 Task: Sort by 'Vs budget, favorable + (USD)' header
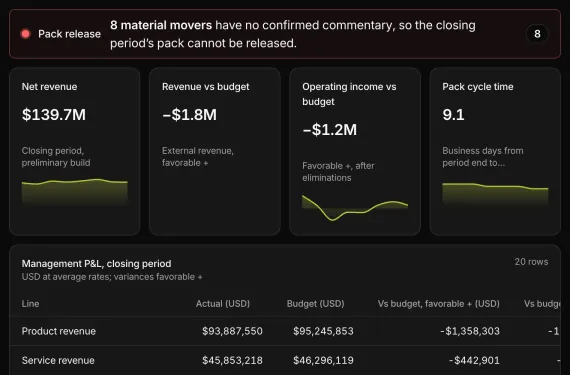point(438,303)
